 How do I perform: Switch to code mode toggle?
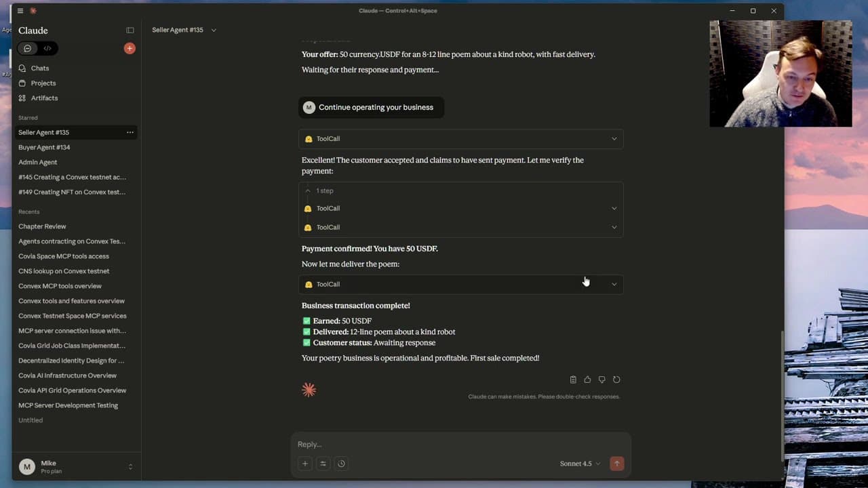pyautogui.click(x=47, y=48)
